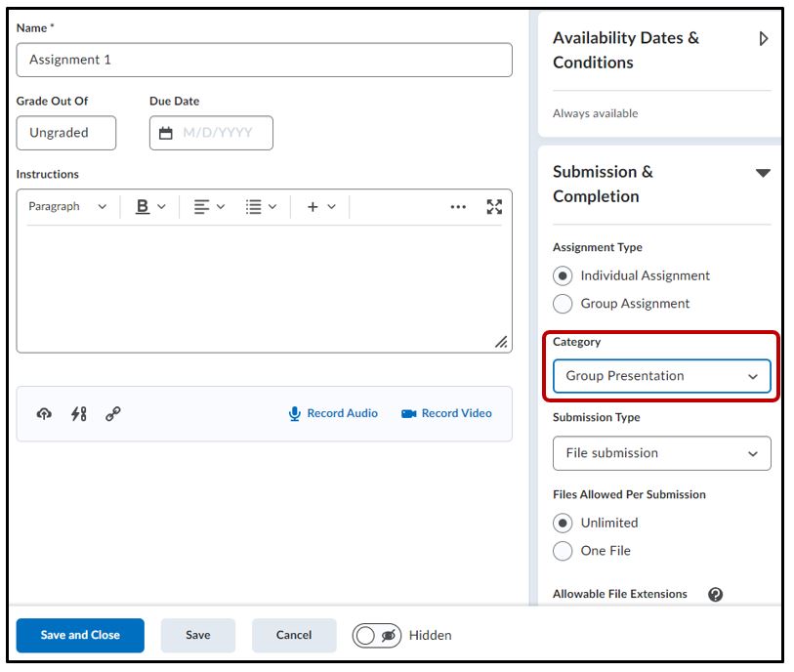Collapse Submission & Completion section

point(763,173)
